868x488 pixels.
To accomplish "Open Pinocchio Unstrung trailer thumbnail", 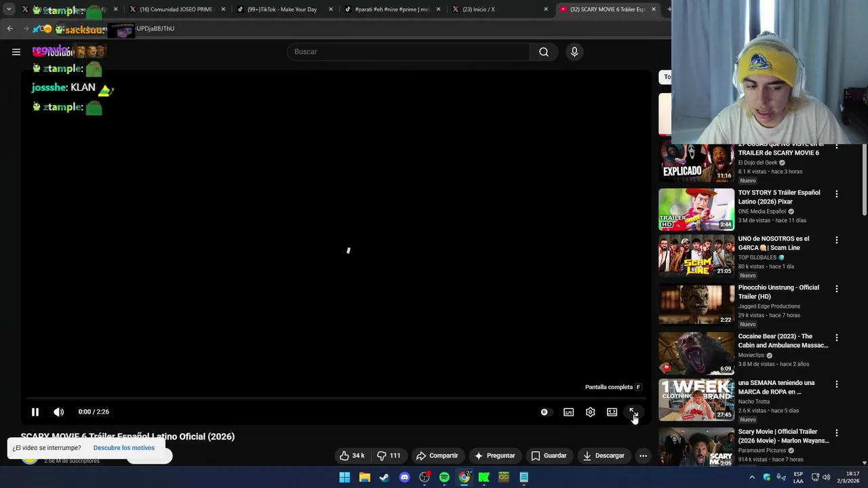I will [x=696, y=304].
